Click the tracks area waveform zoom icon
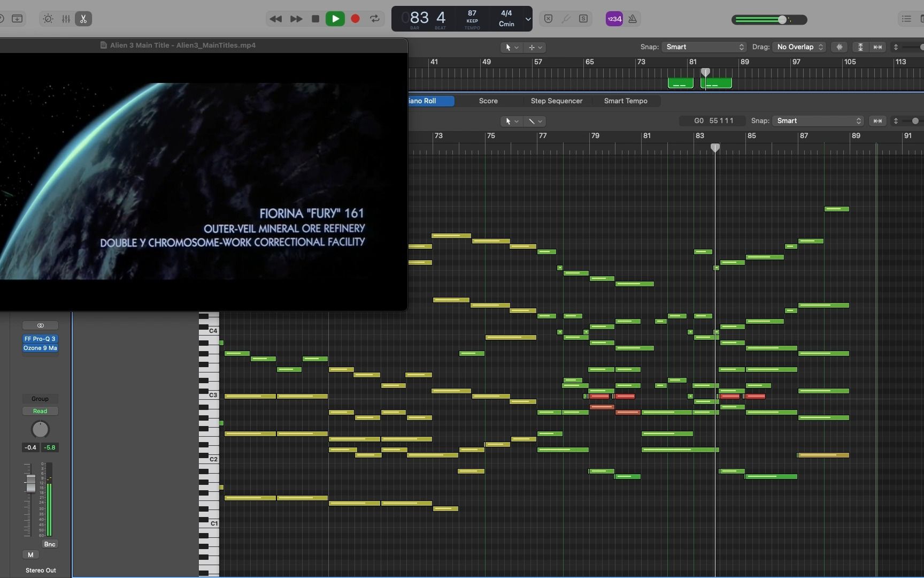Image resolution: width=924 pixels, height=578 pixels. point(840,47)
